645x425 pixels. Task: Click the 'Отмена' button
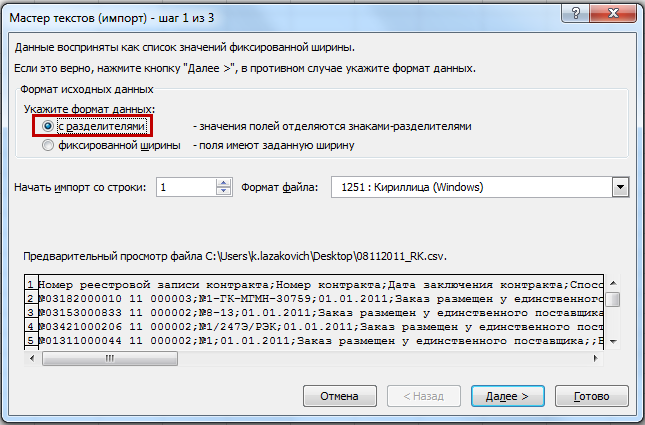tap(340, 396)
